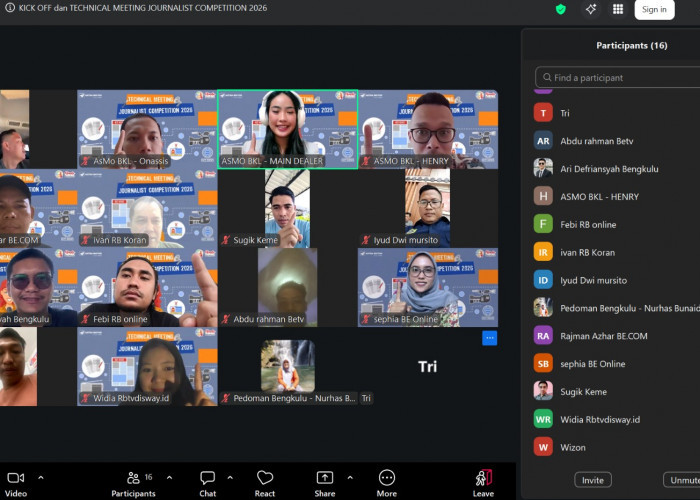The height and width of the screenshot is (500, 700).
Task: Select Widia Rbtvdisway.id in participants list
Action: 617,419
